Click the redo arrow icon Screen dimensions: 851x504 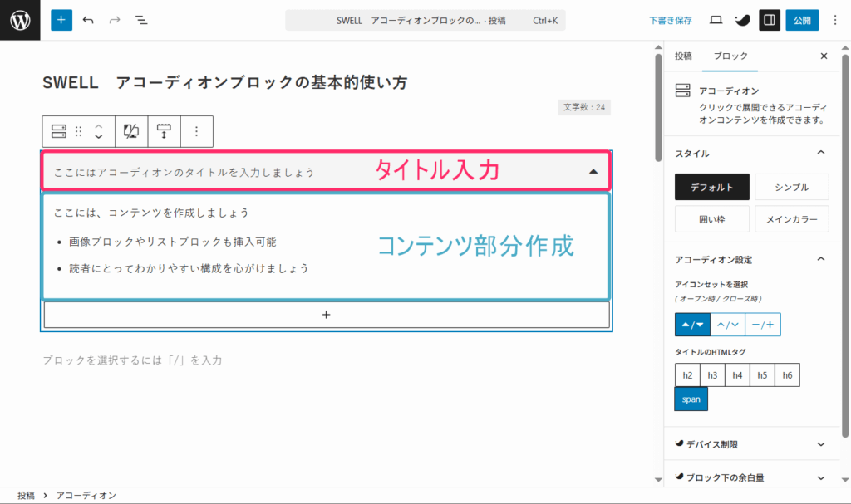pos(115,20)
